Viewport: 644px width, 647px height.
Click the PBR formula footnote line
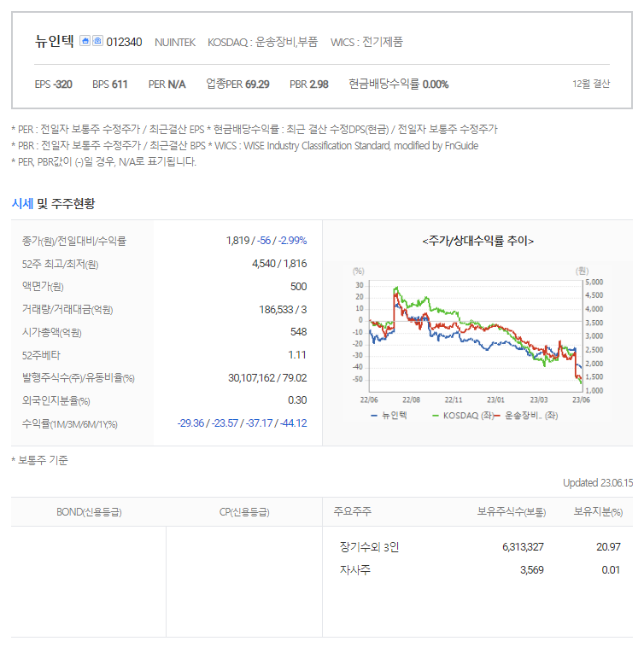(245, 146)
